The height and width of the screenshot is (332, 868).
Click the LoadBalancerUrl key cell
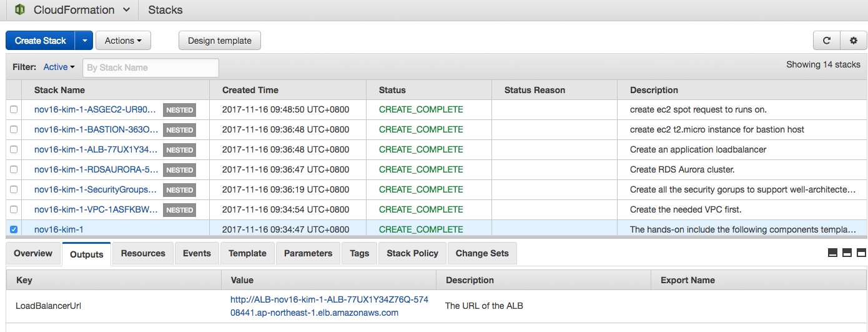[x=49, y=306]
